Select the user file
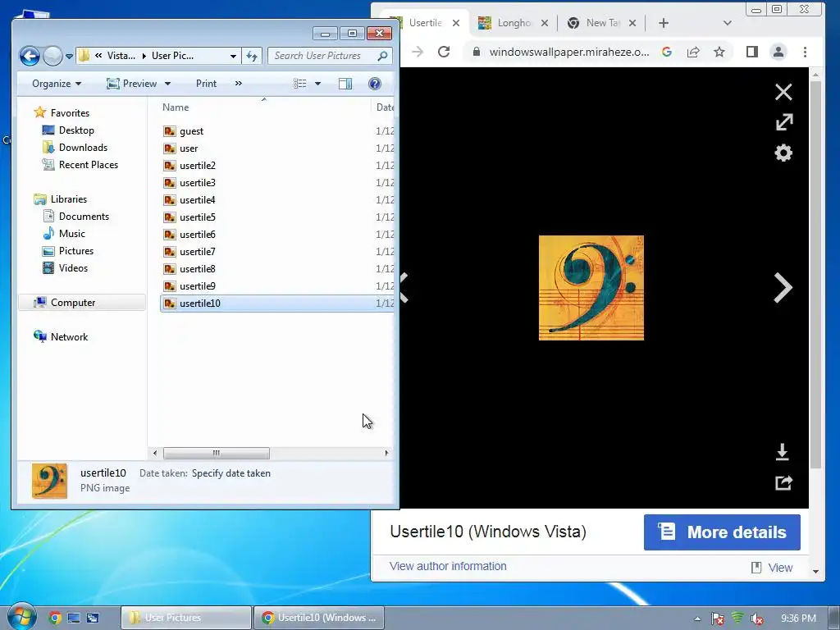The image size is (840, 630). click(x=189, y=148)
